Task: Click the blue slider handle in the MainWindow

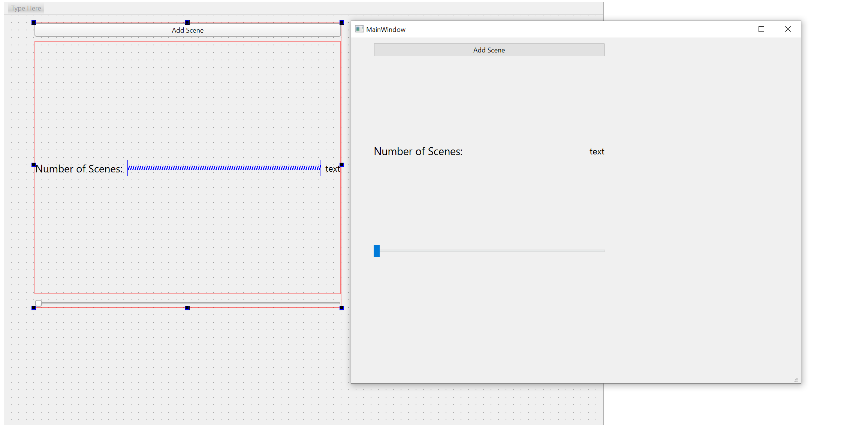Action: (x=377, y=251)
